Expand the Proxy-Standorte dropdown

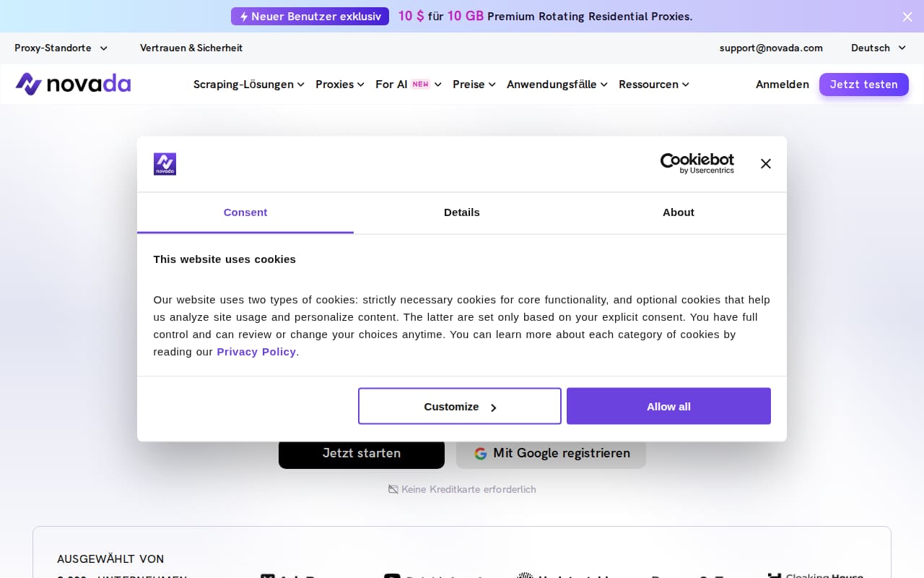pyautogui.click(x=61, y=48)
